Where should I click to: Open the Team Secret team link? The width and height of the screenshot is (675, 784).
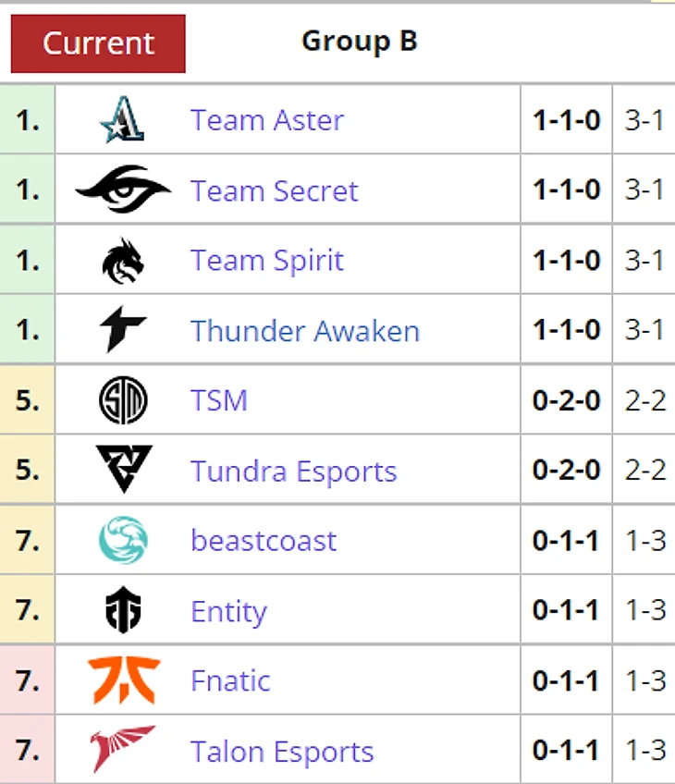(x=274, y=190)
